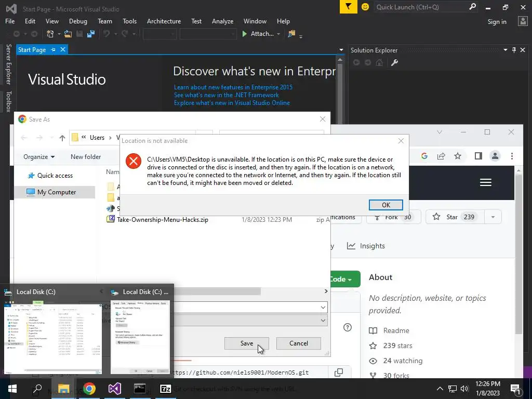
Task: Click Solution Explorer Home icon
Action: tap(379, 62)
